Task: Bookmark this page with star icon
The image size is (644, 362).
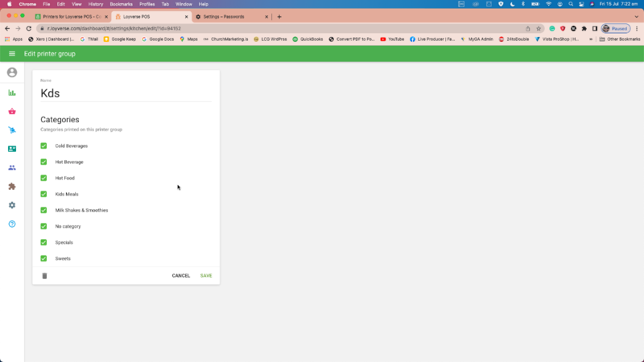Action: point(539,28)
